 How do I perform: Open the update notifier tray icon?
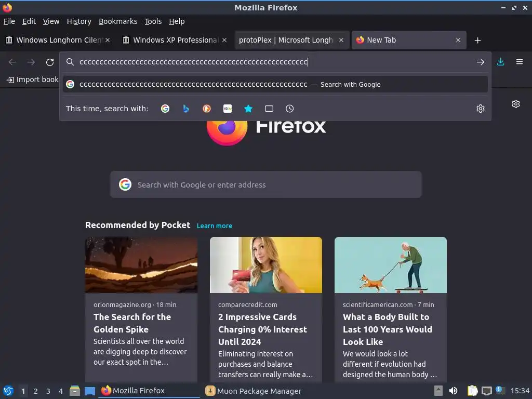[x=500, y=390]
